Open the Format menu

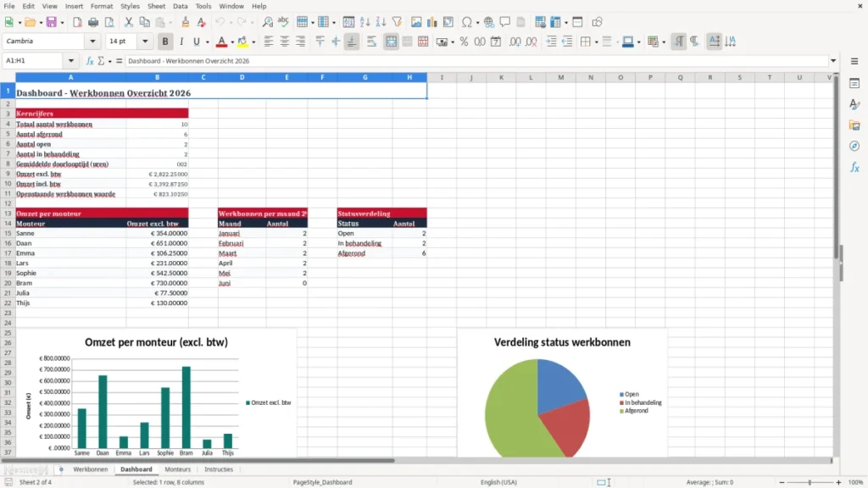pyautogui.click(x=102, y=6)
